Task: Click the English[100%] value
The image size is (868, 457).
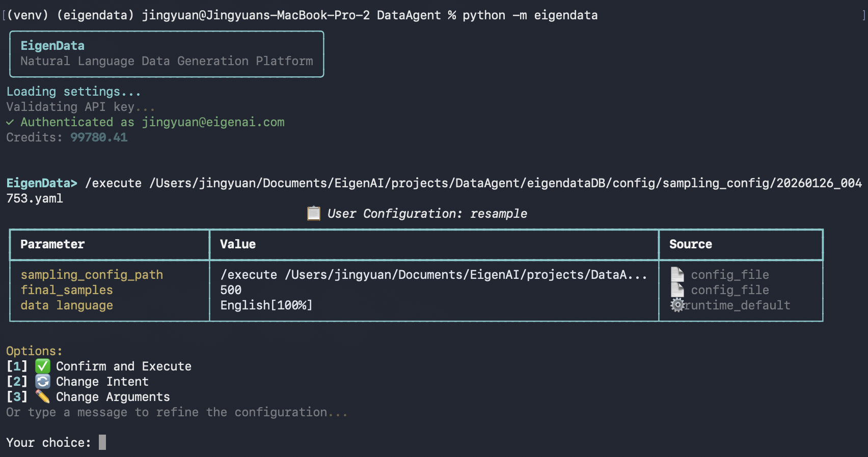Action: 266,305
